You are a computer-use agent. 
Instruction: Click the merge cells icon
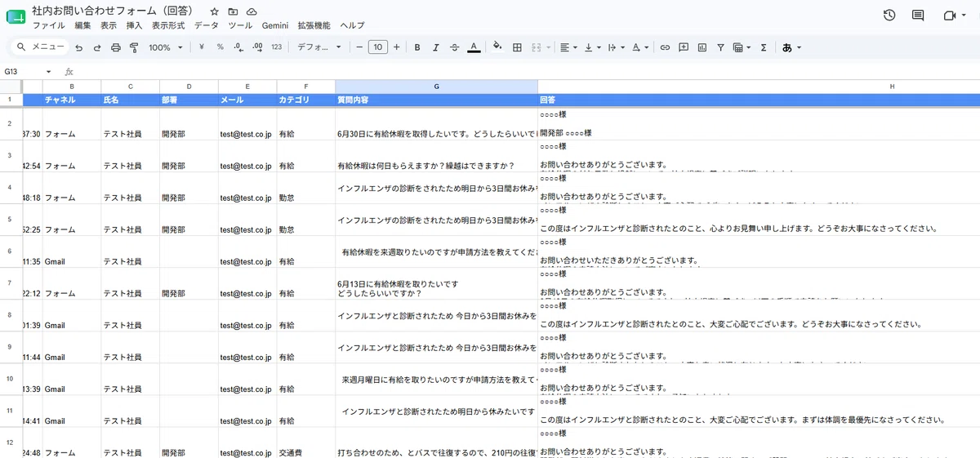coord(537,47)
